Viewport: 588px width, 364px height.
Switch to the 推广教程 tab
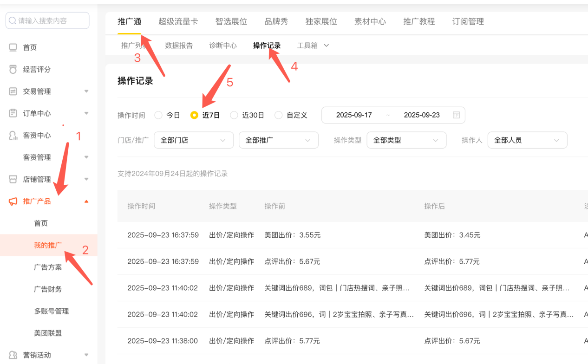point(419,21)
